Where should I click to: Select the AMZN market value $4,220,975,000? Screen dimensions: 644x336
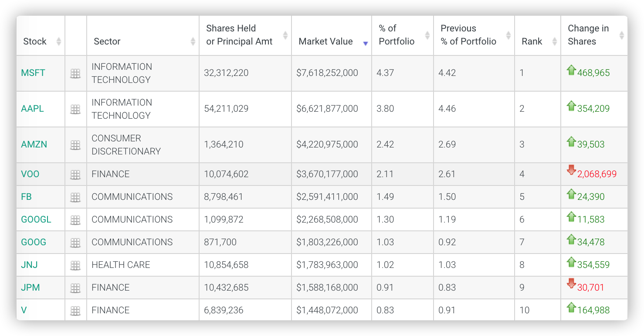(x=327, y=144)
